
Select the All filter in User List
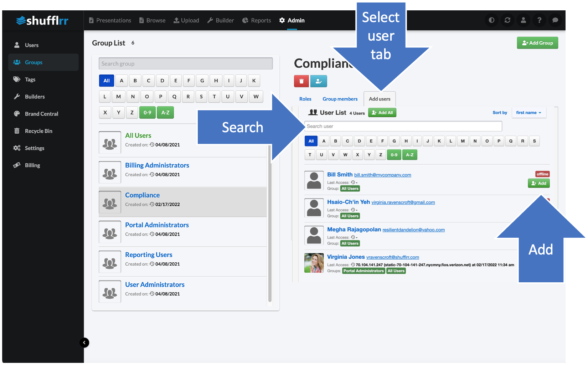(311, 141)
